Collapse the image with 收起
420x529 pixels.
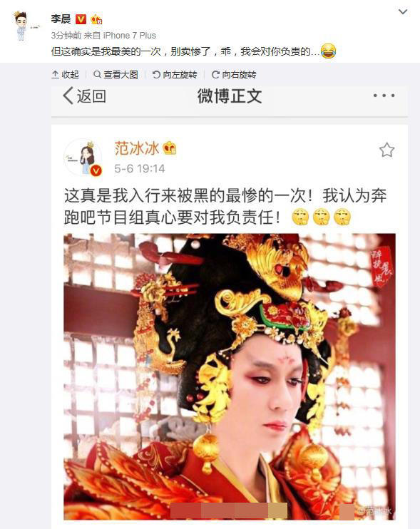coord(66,75)
